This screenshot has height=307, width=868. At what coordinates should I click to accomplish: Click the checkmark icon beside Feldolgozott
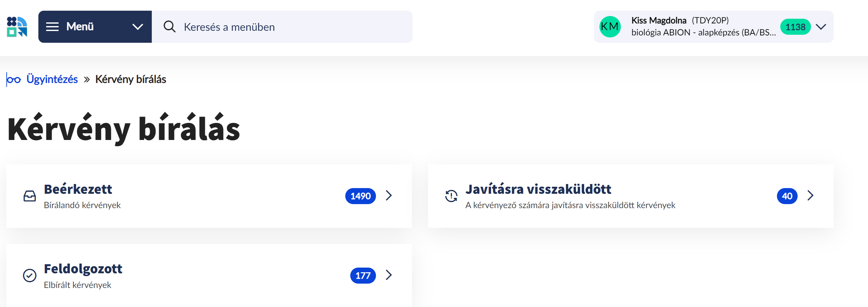(x=30, y=275)
